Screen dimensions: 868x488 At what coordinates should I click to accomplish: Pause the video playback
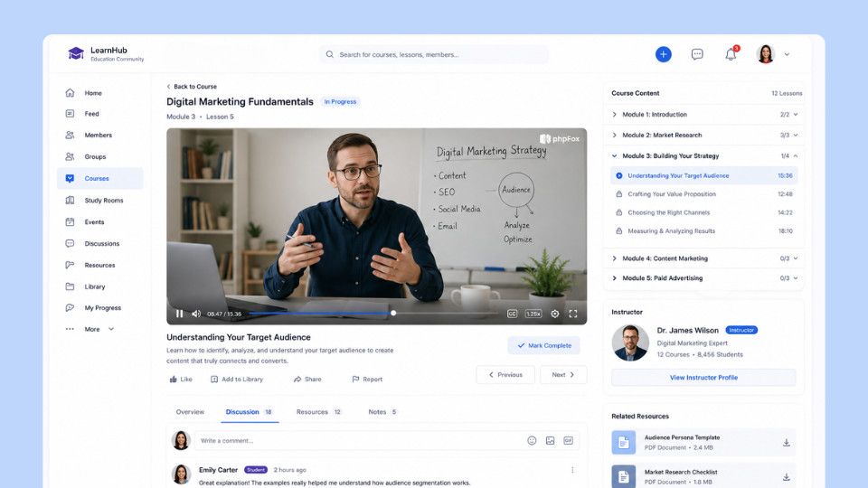click(x=179, y=314)
